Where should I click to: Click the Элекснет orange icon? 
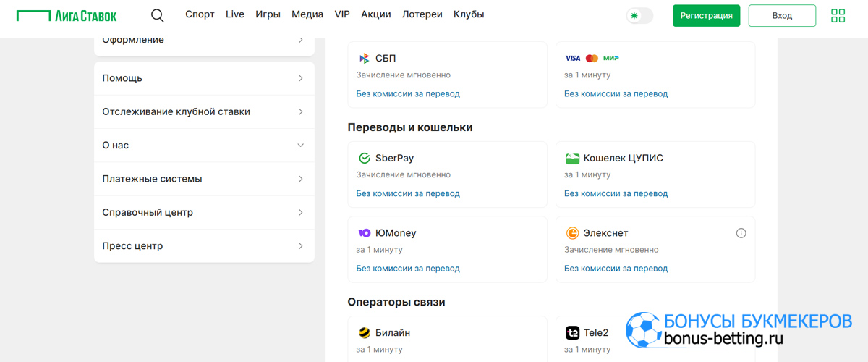[x=572, y=233]
